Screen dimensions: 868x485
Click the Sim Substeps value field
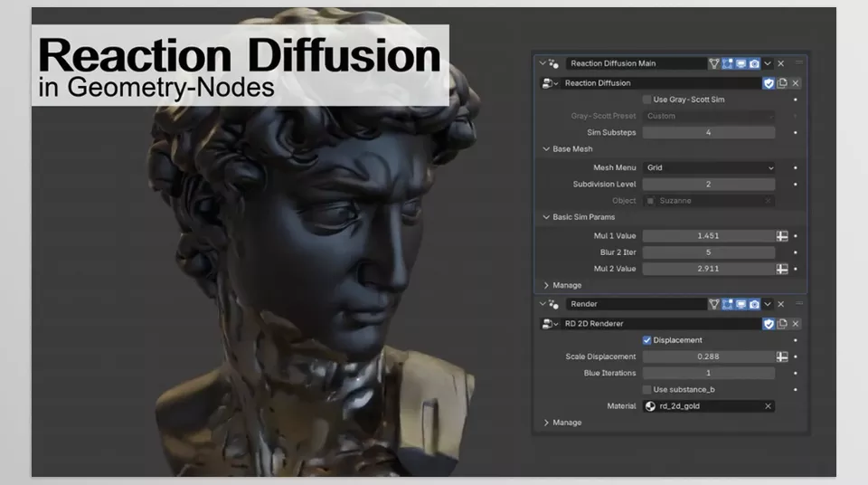tap(709, 132)
